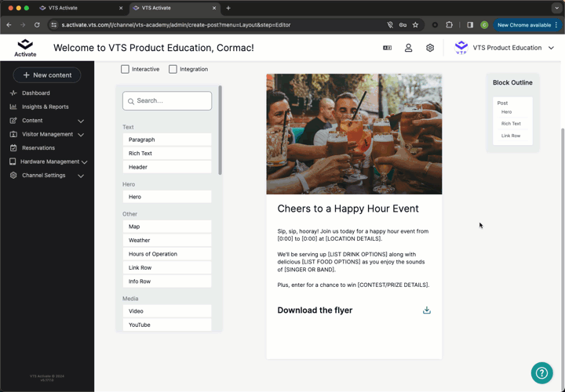Expand the Content sidebar menu
Screen dimensions: 565x392
pyautogui.click(x=81, y=121)
